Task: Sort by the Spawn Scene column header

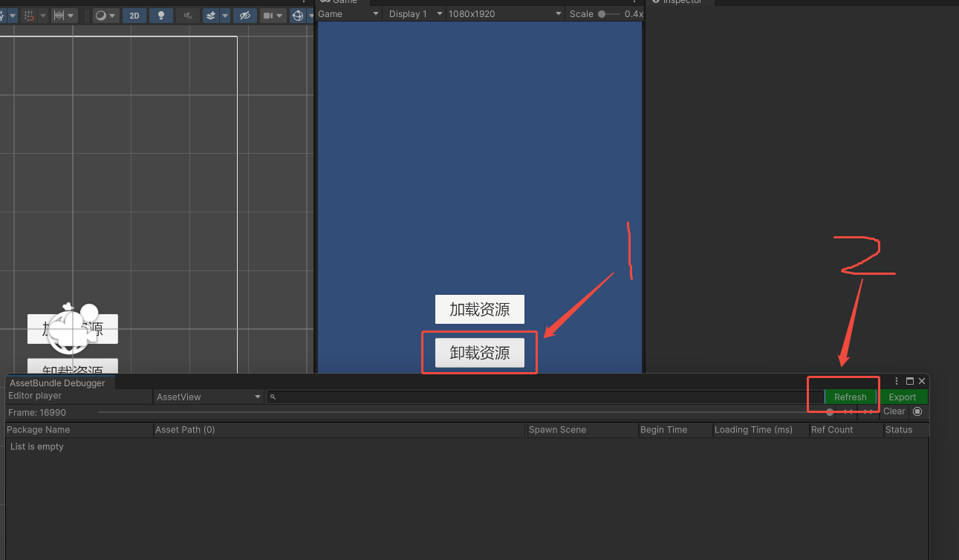Action: pyautogui.click(x=582, y=429)
